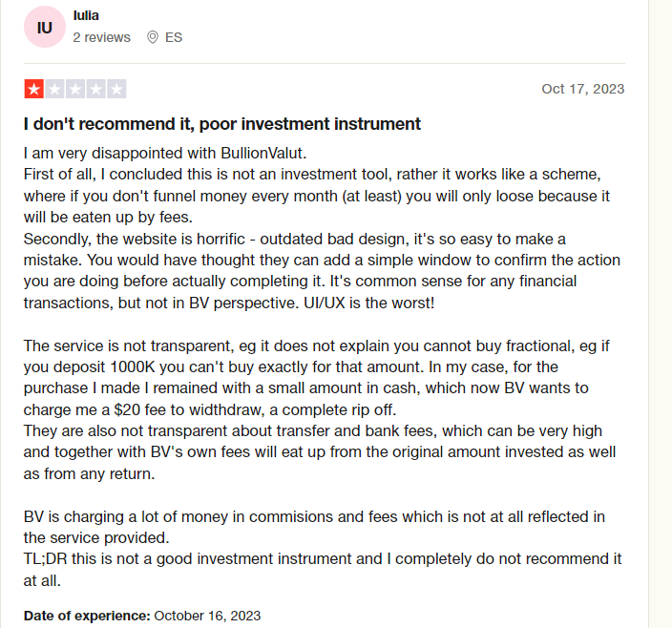
Task: Click the 'TL;DR this is not' closing line
Action: tap(323, 570)
